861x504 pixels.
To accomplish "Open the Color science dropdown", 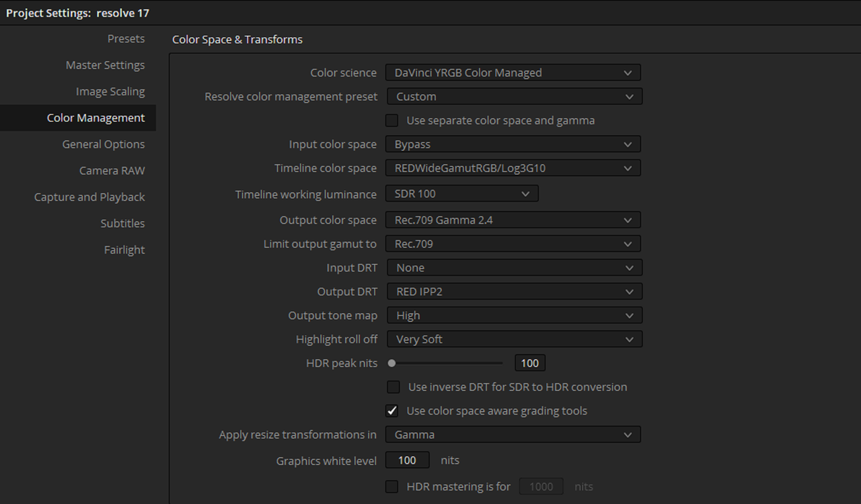I will (513, 73).
